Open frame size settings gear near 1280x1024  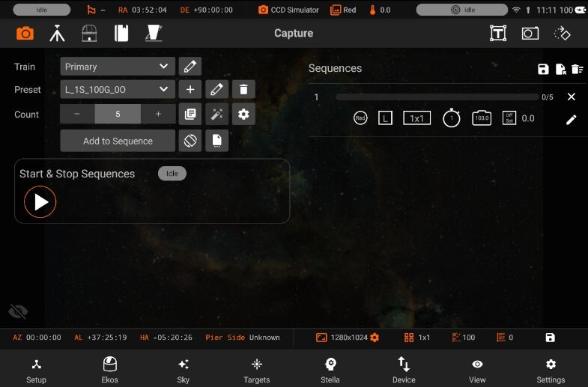[x=375, y=338]
